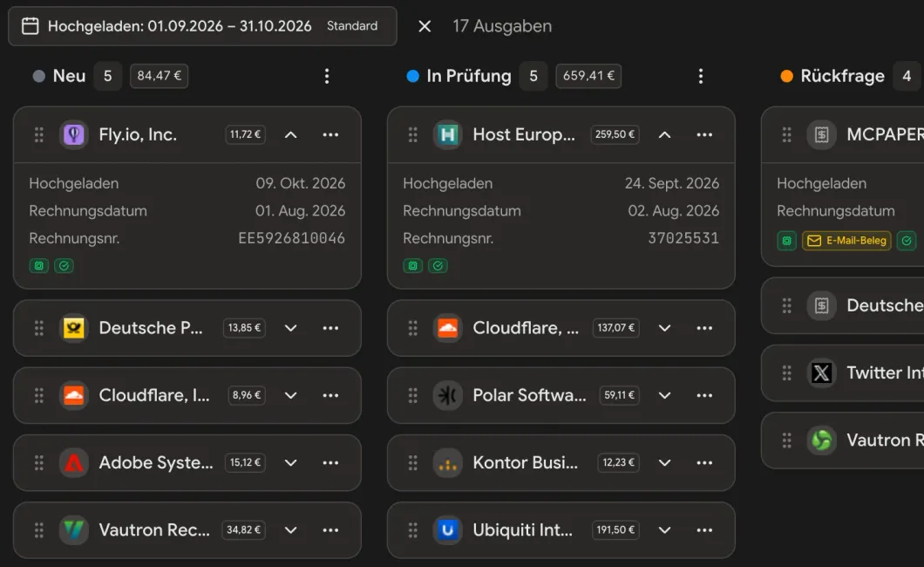The width and height of the screenshot is (924, 567).
Task: Open more options for Ubiquiti card
Action: pyautogui.click(x=704, y=529)
